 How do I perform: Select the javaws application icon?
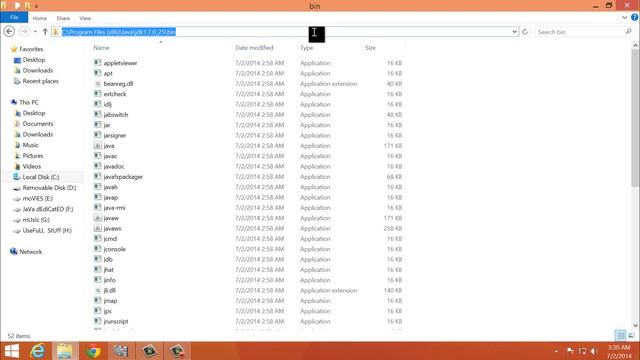coord(98,228)
